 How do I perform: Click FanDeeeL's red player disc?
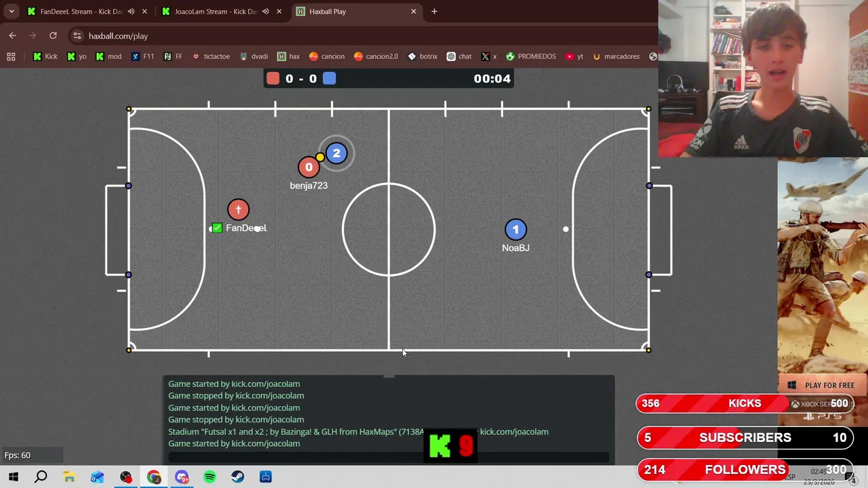(x=238, y=209)
